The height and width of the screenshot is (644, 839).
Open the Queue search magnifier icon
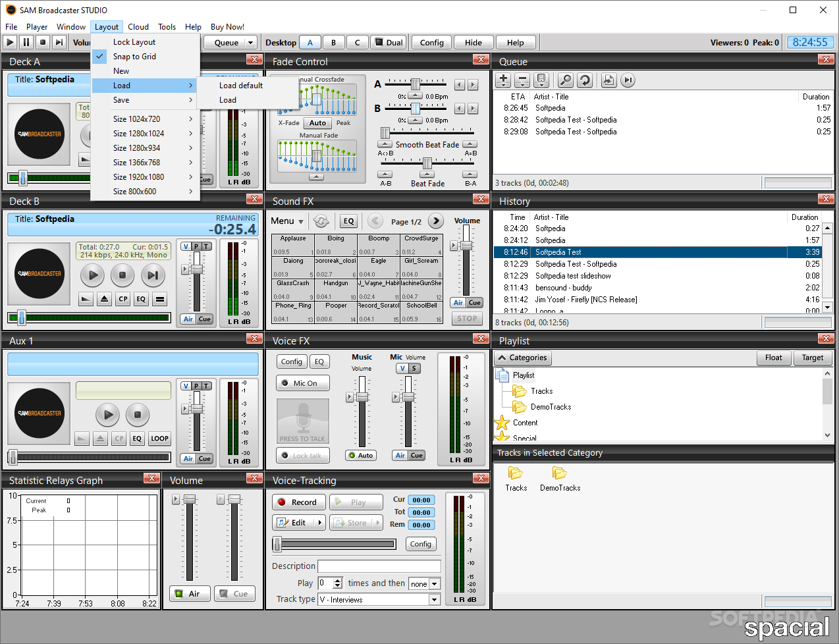click(565, 80)
